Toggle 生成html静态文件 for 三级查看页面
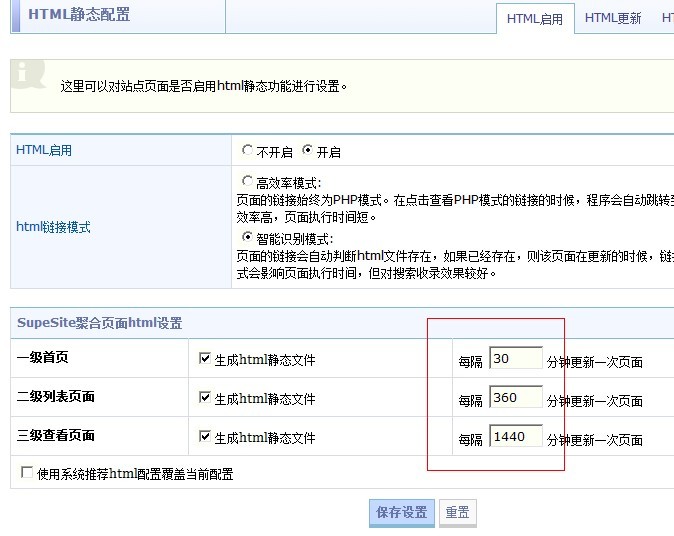This screenshot has width=674, height=536. click(205, 437)
